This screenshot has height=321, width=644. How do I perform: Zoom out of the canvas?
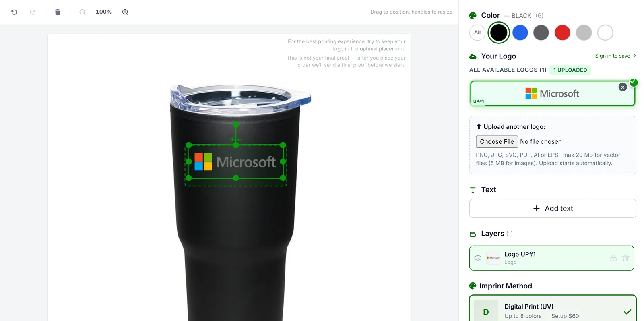coord(83,12)
